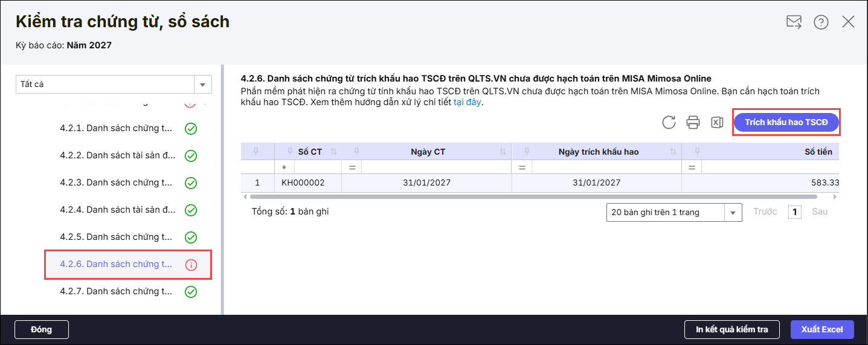Click the Trích khấu hao TSCĐ button

tap(786, 123)
